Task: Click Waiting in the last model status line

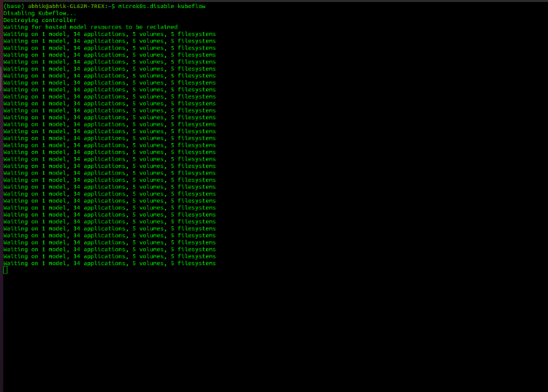Action: click(x=15, y=264)
